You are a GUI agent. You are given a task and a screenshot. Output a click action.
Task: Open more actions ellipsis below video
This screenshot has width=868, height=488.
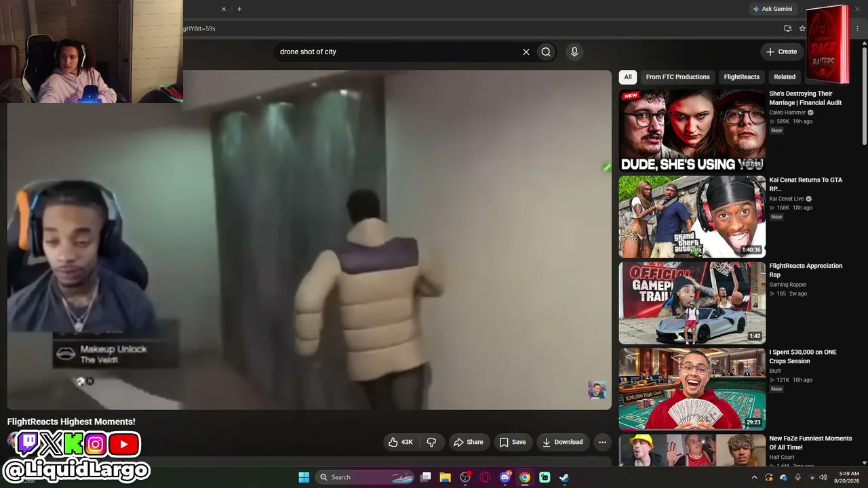tap(602, 442)
